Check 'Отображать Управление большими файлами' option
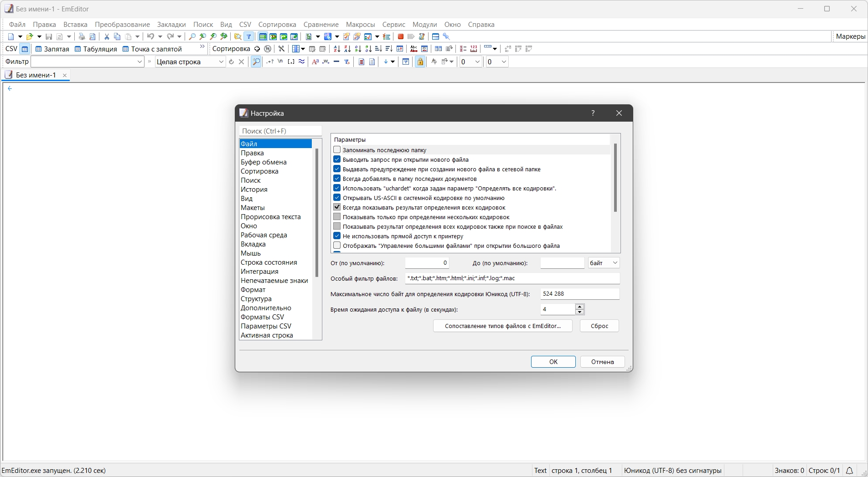868x477 pixels. (x=337, y=246)
